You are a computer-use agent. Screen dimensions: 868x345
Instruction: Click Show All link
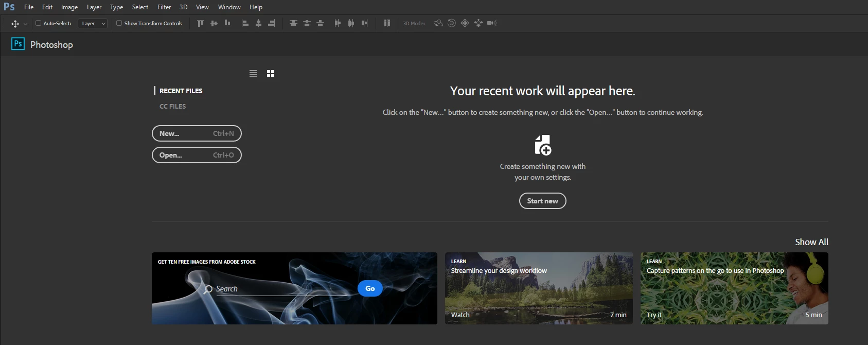[x=811, y=242]
